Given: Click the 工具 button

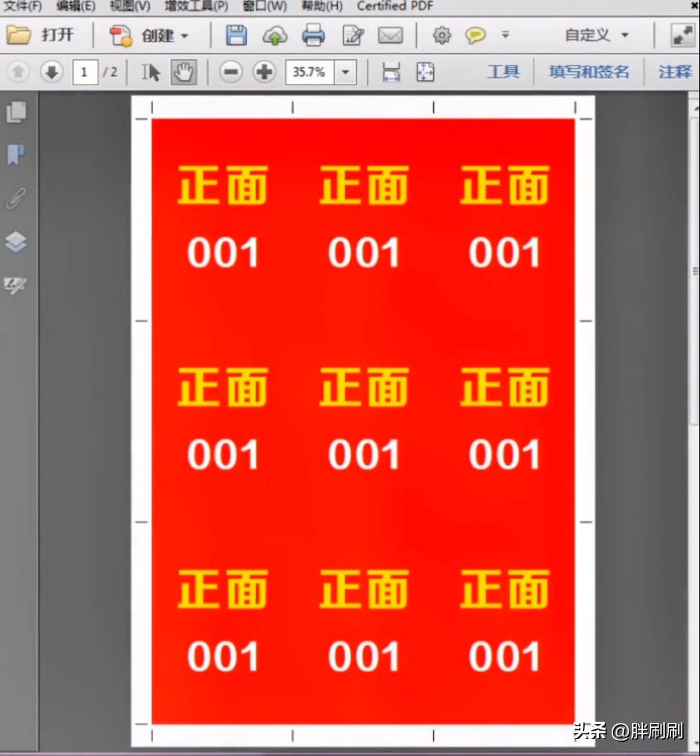Looking at the screenshot, I should coord(504,71).
